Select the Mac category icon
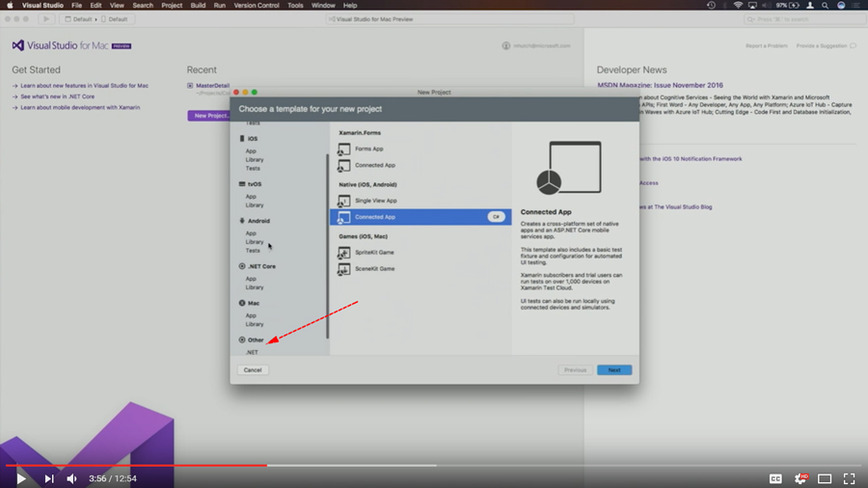This screenshot has height=488, width=868. pyautogui.click(x=242, y=303)
